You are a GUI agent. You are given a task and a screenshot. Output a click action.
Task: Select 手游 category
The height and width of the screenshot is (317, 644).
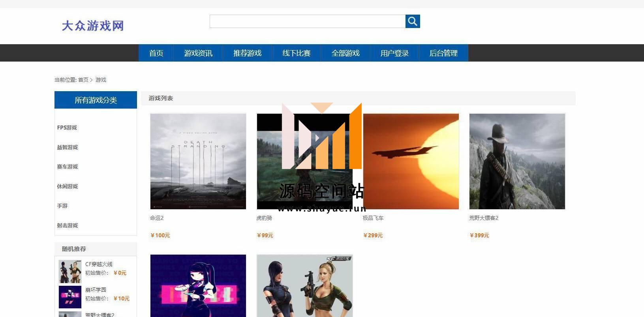62,206
